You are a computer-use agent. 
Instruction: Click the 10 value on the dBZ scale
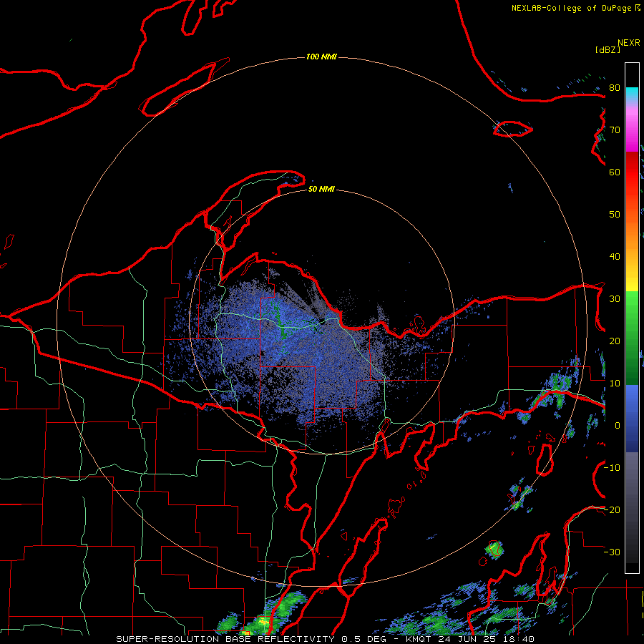point(615,384)
